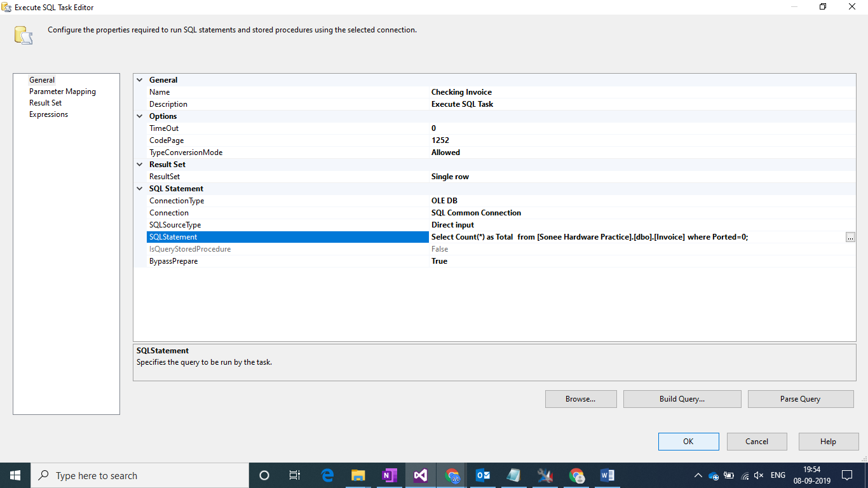Select the Name value Checking Invoice
This screenshot has width=868, height=488.
[x=461, y=92]
